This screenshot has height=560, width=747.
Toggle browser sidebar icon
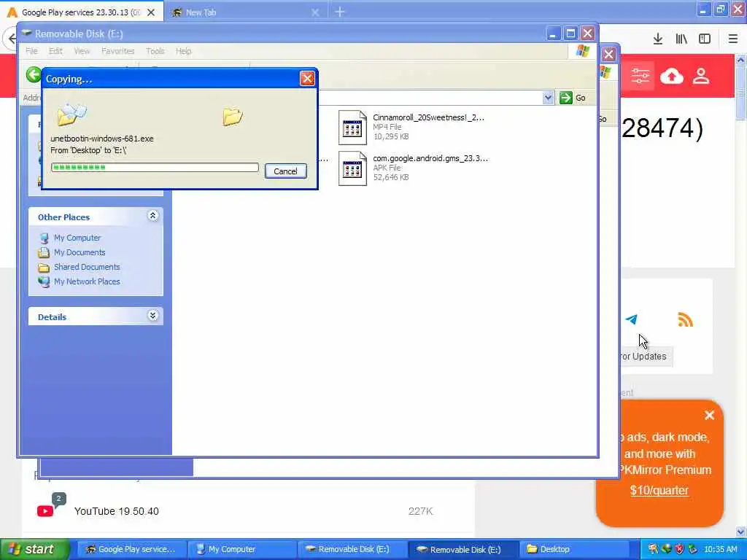(705, 39)
